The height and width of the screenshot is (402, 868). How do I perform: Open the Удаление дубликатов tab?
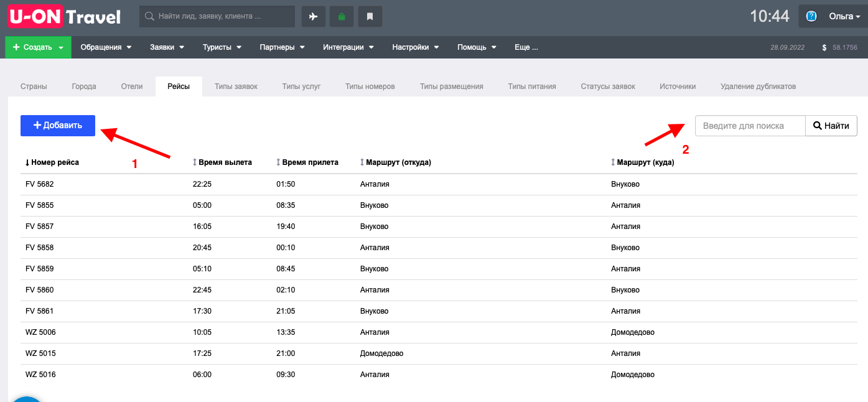758,86
